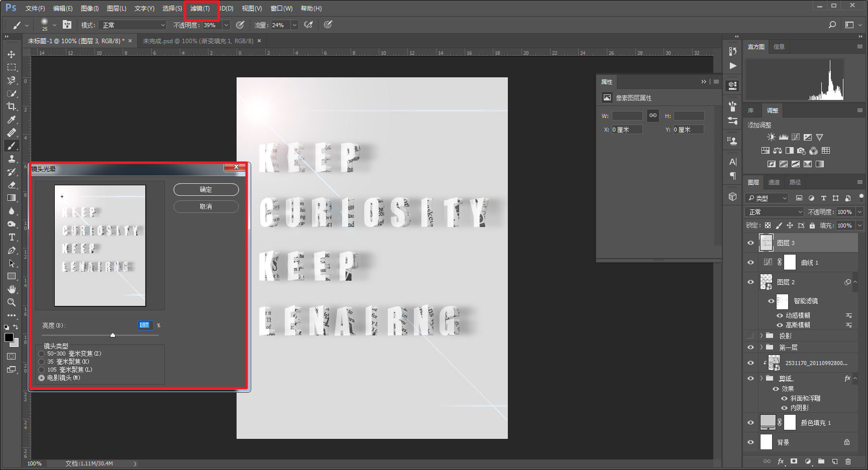Switch to the 信息 panel tab
The height and width of the screenshot is (470, 868).
(779, 47)
